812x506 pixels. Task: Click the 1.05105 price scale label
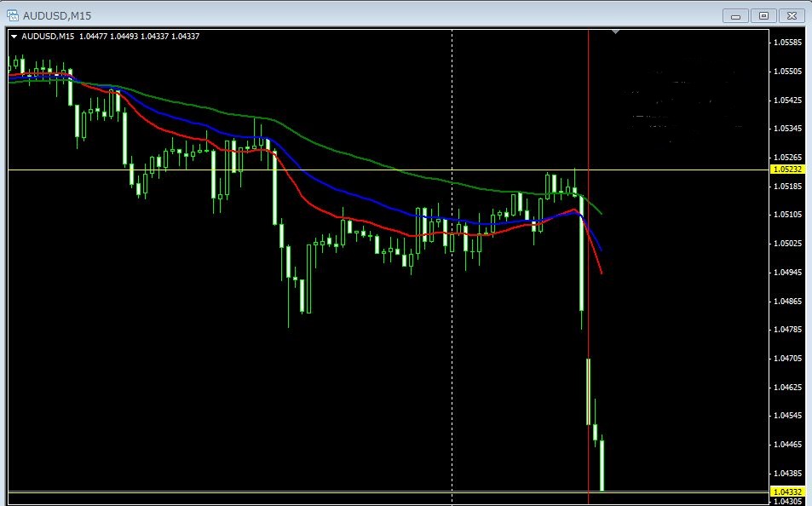787,215
